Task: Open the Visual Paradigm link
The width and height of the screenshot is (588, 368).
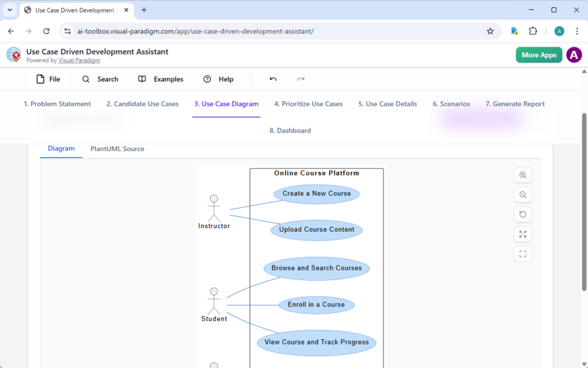Action: pos(79,60)
